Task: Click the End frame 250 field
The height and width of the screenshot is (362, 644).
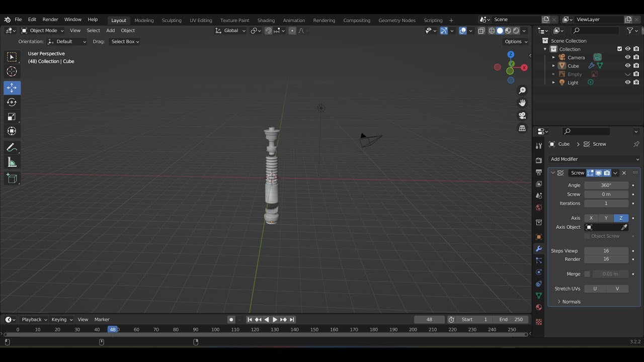Action: click(x=511, y=320)
